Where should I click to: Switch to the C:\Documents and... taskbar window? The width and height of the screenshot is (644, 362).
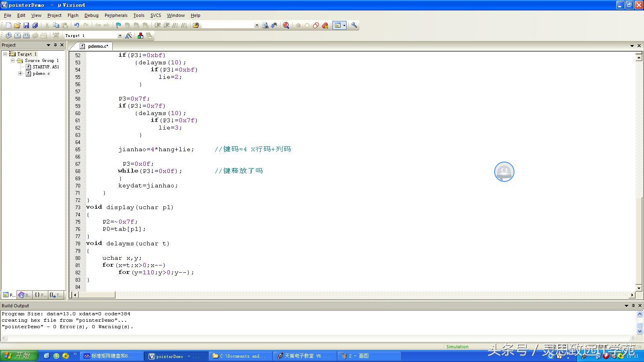(240, 356)
